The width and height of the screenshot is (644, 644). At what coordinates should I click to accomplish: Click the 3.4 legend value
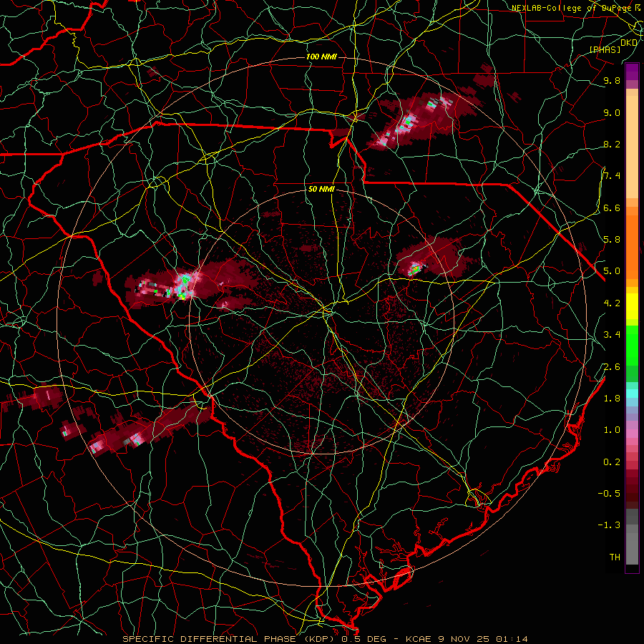point(612,335)
